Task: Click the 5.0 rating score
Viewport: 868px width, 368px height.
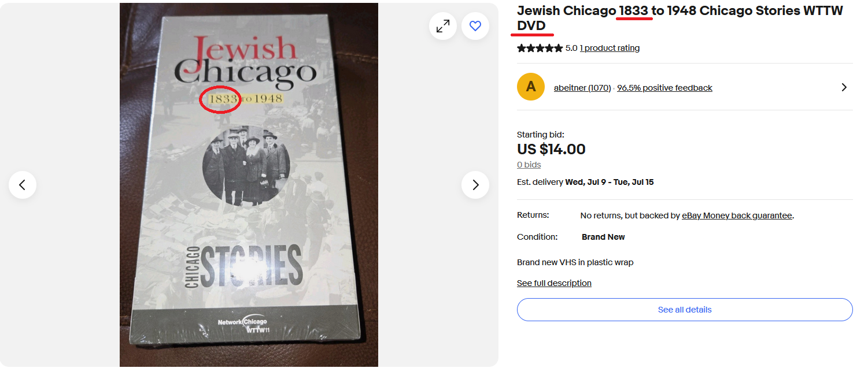Action: click(x=571, y=48)
